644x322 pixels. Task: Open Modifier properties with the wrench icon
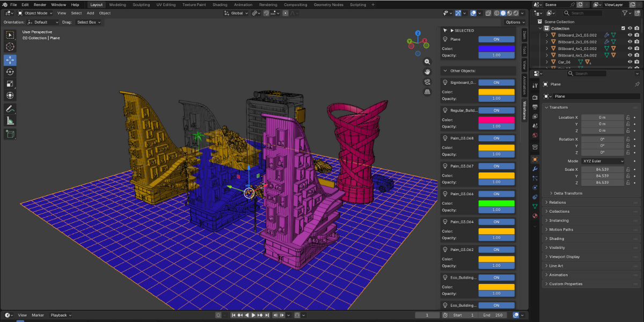pyautogui.click(x=535, y=169)
